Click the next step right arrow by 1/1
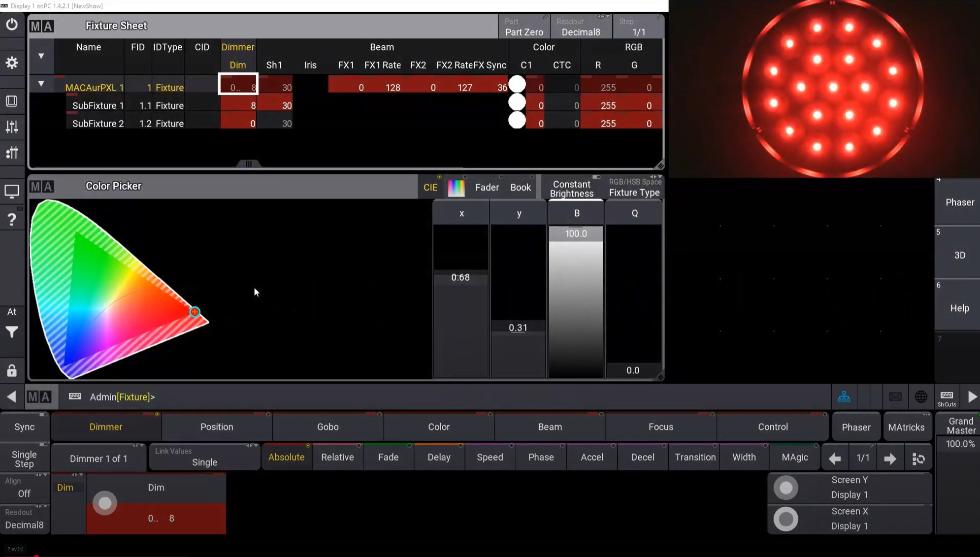The height and width of the screenshot is (557, 980). coord(890,459)
